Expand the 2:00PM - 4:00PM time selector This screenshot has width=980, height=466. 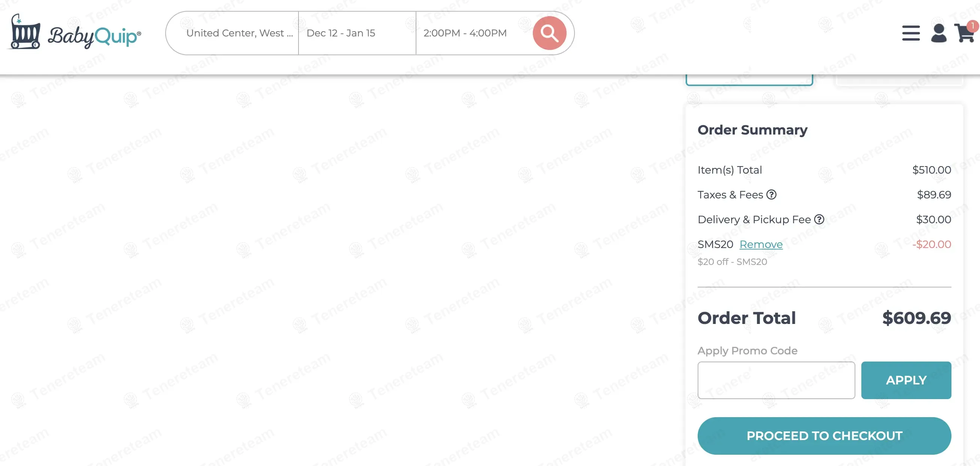click(x=464, y=33)
